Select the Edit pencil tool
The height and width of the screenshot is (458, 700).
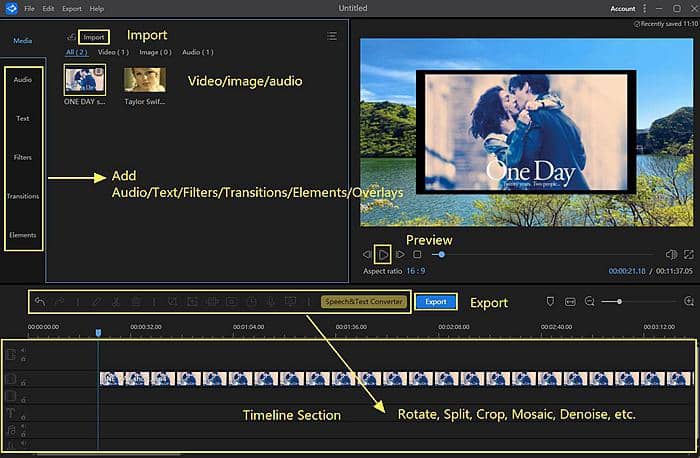(x=96, y=302)
